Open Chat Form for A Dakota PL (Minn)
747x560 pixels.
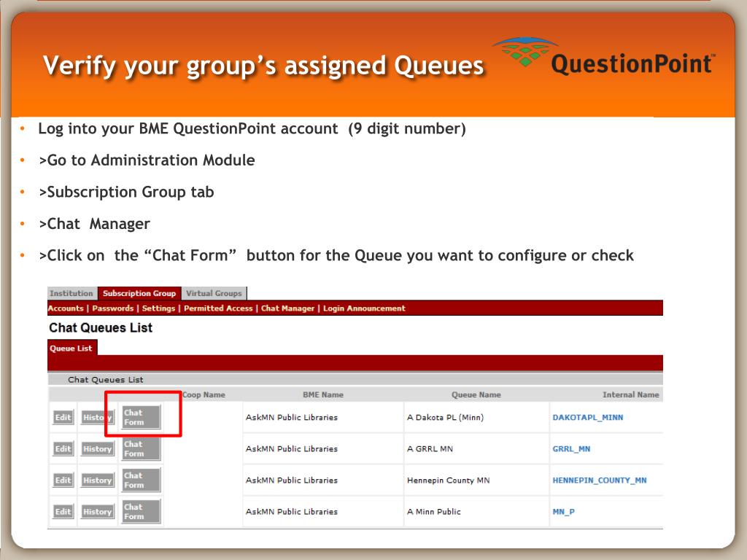coord(141,417)
